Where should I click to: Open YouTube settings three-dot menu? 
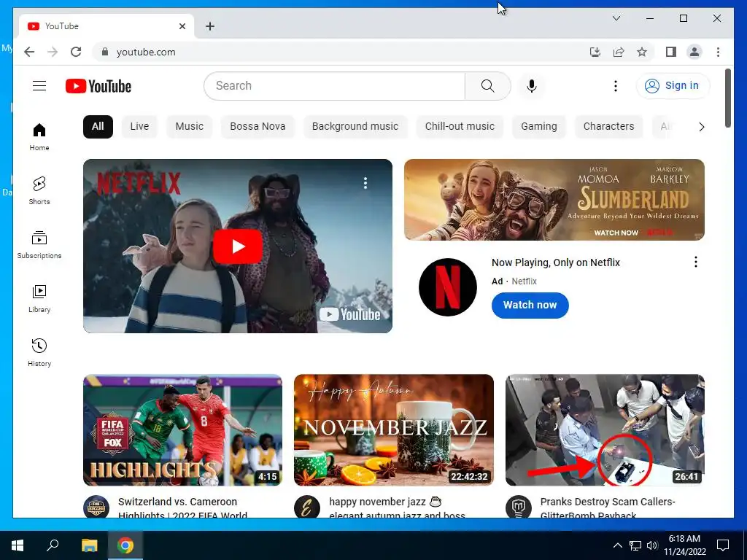(x=615, y=86)
